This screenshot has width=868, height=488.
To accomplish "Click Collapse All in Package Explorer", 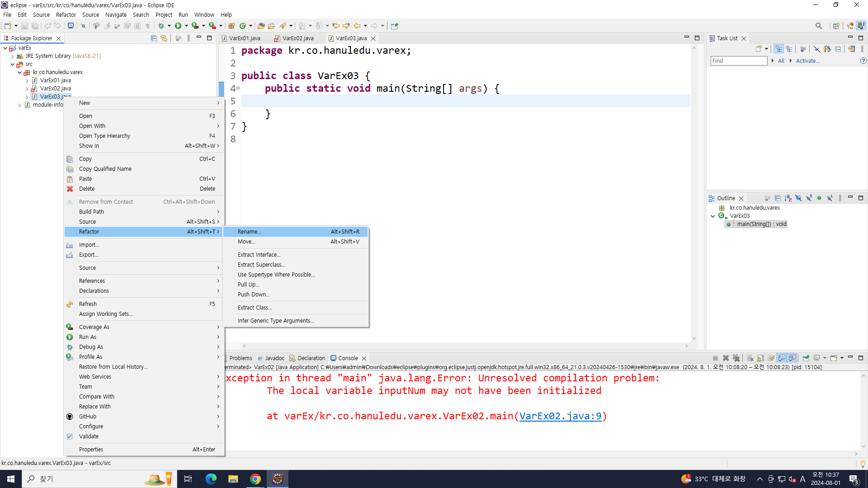I will click(154, 38).
